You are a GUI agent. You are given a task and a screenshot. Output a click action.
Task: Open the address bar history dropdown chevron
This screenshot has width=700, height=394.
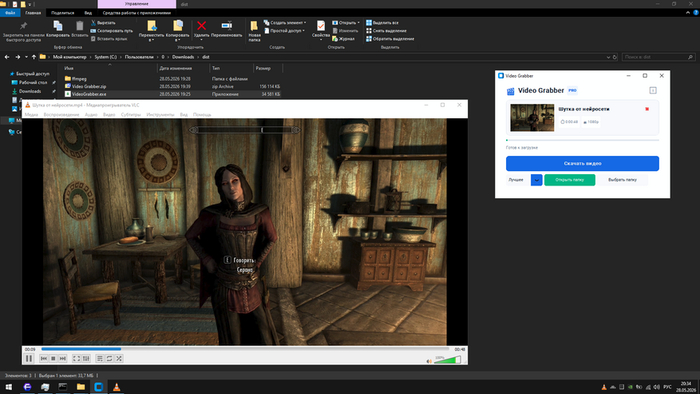608,57
